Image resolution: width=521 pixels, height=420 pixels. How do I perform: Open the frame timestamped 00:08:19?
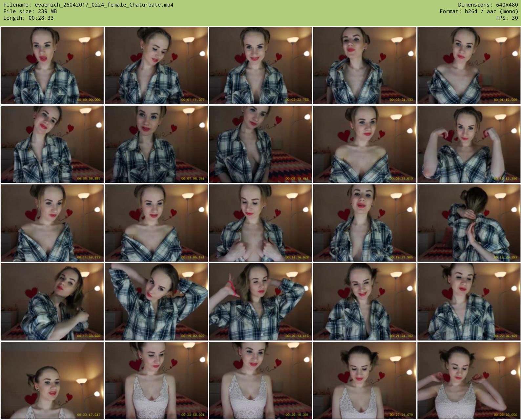pos(260,144)
